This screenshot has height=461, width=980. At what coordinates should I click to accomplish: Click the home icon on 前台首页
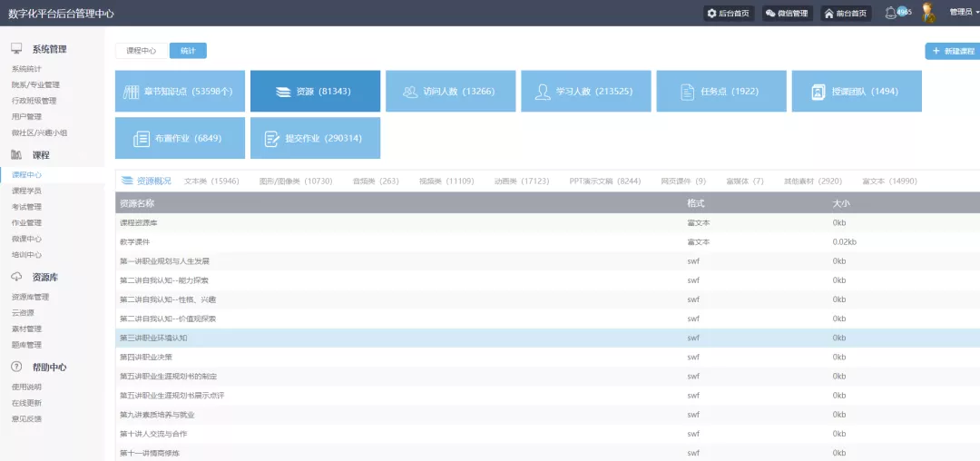tap(828, 13)
